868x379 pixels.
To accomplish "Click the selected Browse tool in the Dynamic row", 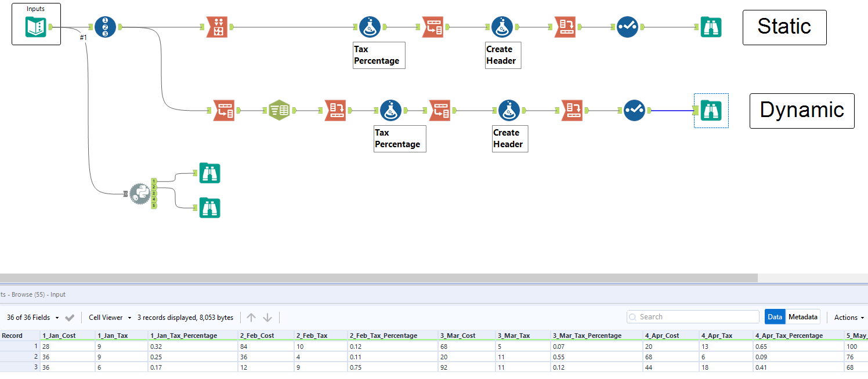I will 711,110.
